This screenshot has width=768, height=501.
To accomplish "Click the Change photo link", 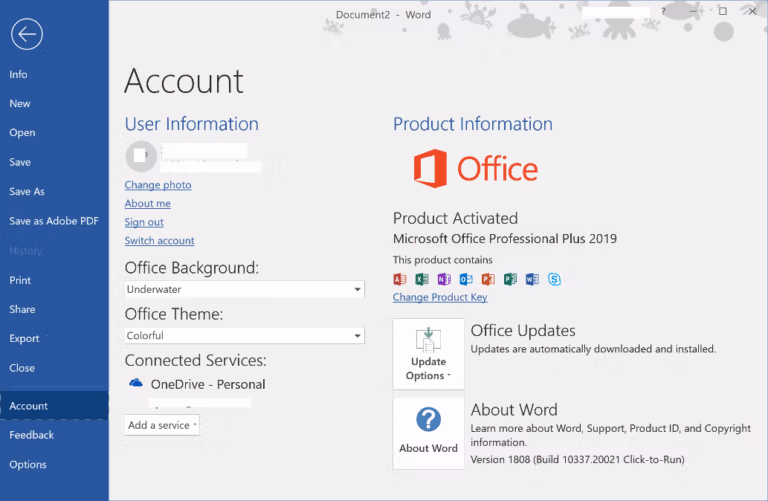I will (158, 185).
